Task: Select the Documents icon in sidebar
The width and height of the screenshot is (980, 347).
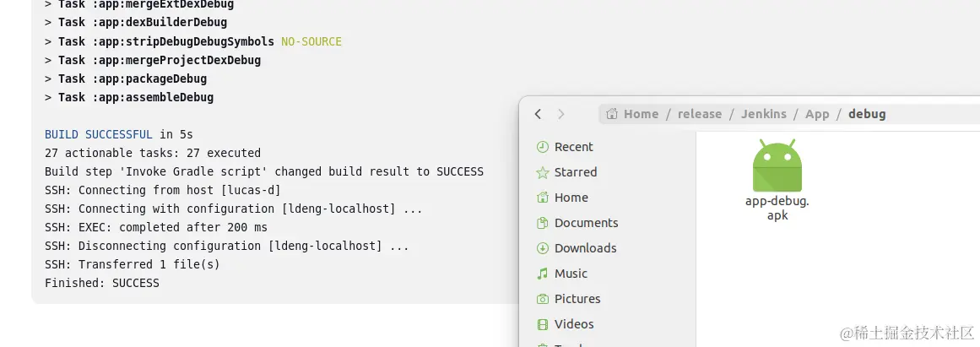Action: click(x=543, y=223)
